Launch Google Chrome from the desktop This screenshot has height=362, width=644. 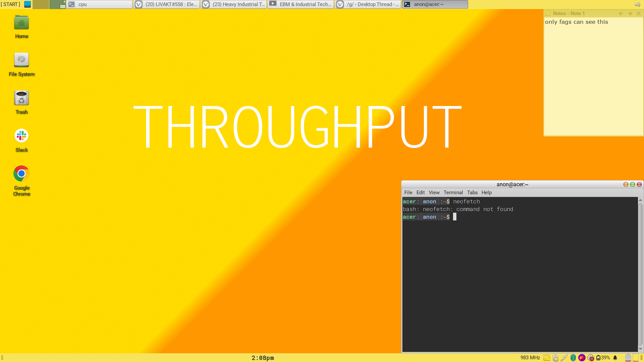[x=21, y=181]
